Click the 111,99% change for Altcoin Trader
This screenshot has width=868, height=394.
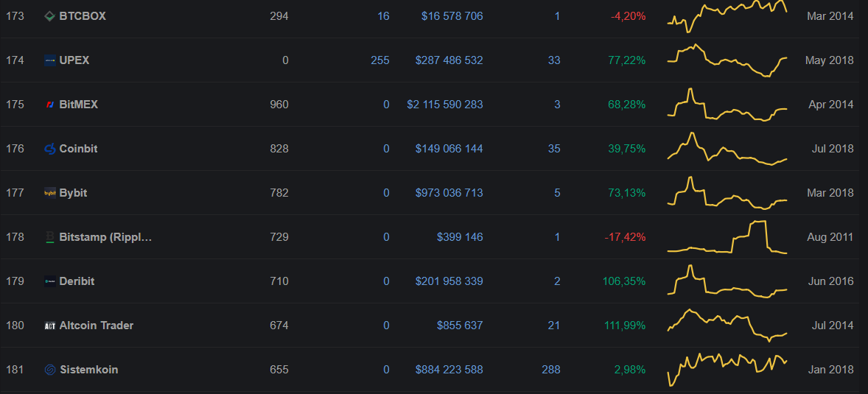(x=624, y=326)
